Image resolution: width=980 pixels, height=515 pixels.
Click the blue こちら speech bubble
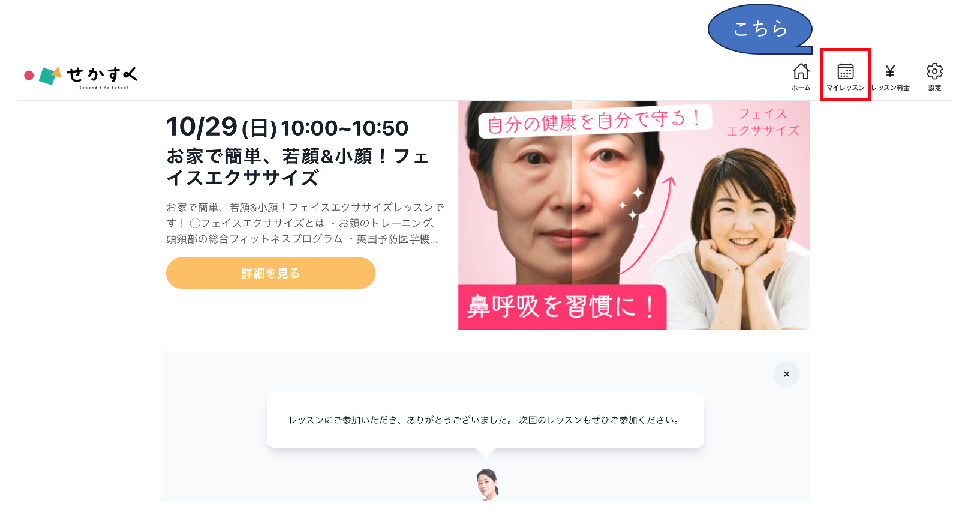(x=760, y=29)
